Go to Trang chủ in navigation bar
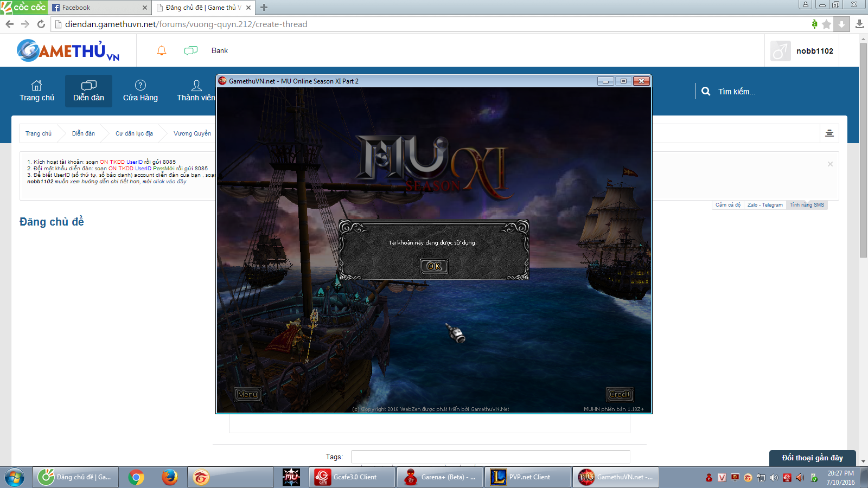The image size is (868, 488). [x=37, y=91]
